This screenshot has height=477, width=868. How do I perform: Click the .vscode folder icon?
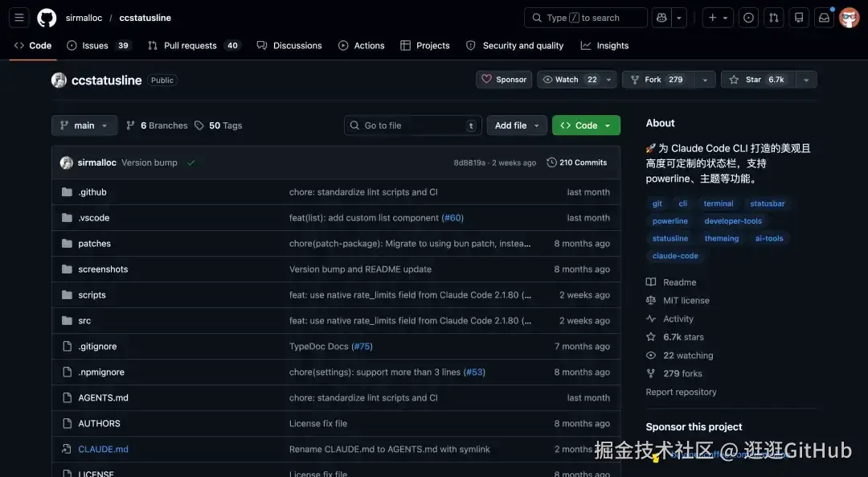click(67, 218)
